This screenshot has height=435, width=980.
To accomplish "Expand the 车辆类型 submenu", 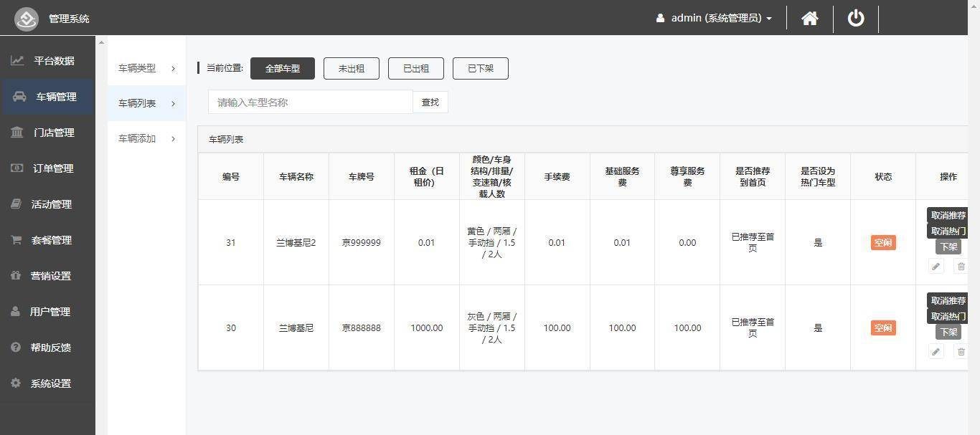I will coord(146,68).
